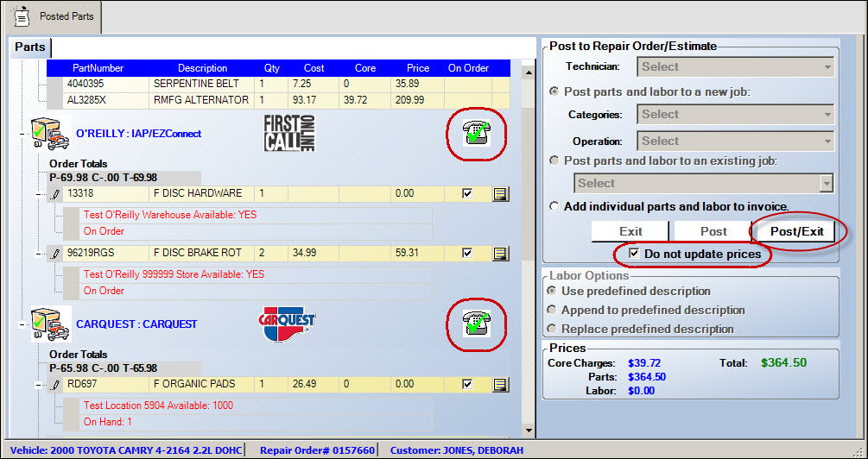Open notes icon for F DISC BRAKE ROT
The image size is (868, 459).
coord(500,254)
